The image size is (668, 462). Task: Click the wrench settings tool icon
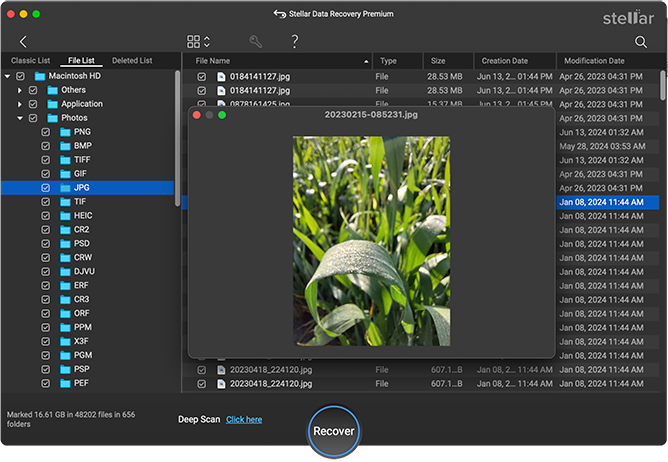click(256, 42)
